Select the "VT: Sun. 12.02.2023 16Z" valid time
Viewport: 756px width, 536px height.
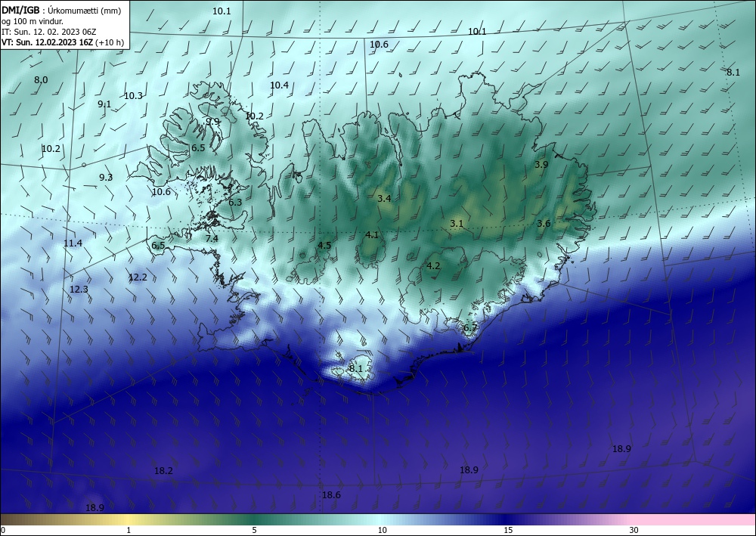point(48,42)
